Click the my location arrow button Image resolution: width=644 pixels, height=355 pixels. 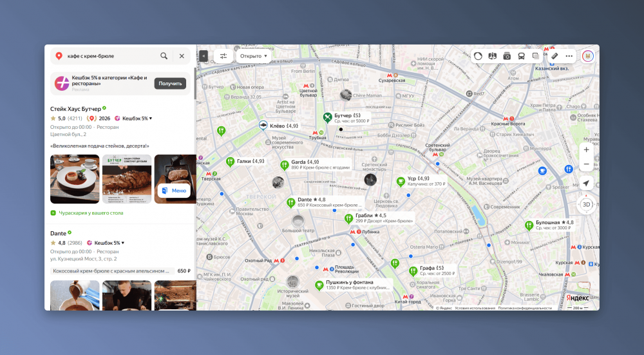587,183
